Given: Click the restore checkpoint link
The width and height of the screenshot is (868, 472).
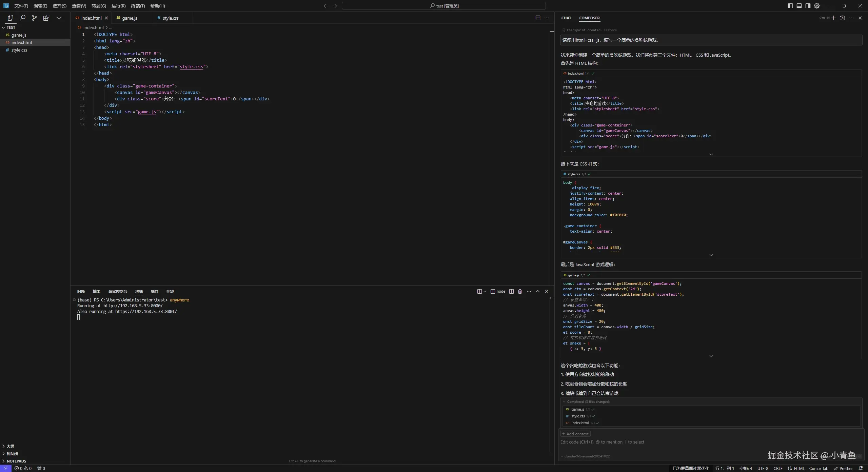Looking at the screenshot, I should [x=610, y=30].
